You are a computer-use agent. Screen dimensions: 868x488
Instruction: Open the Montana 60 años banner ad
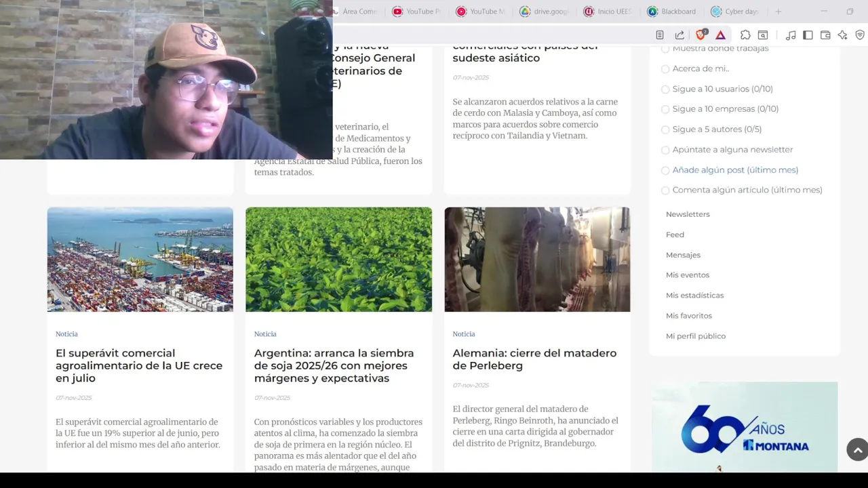point(745,427)
